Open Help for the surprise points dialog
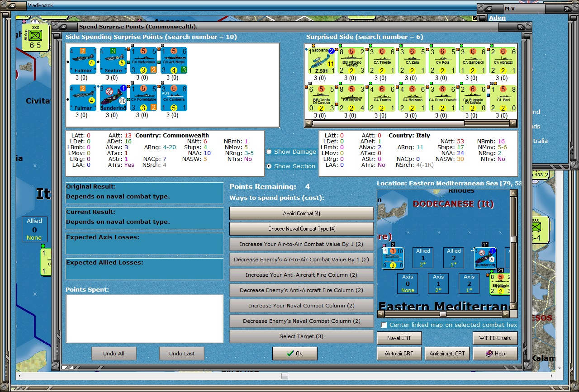This screenshot has height=392, width=579. point(495,354)
